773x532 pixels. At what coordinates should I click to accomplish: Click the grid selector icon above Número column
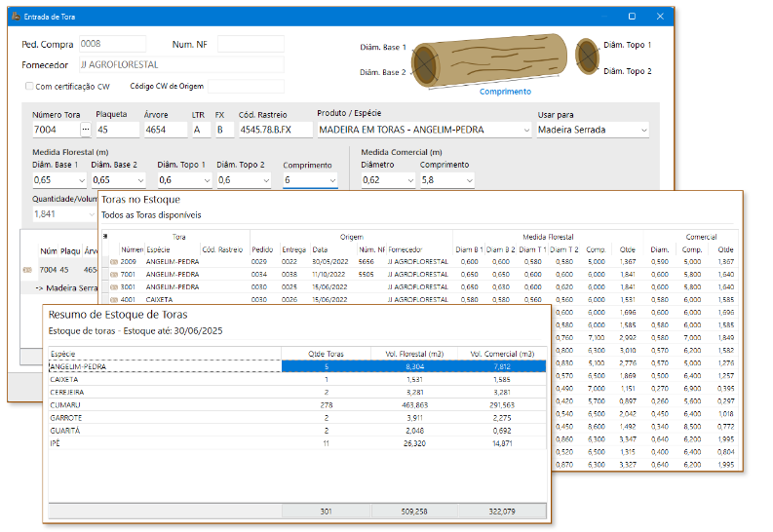(105, 236)
